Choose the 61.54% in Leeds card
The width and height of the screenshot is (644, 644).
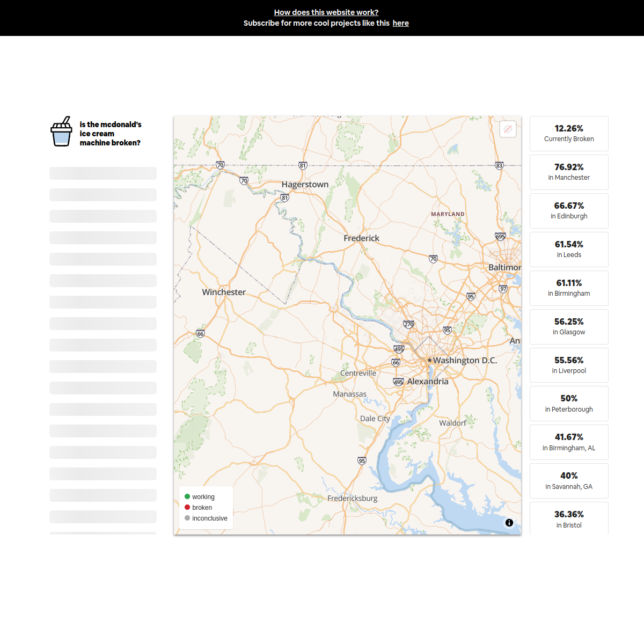click(x=569, y=250)
